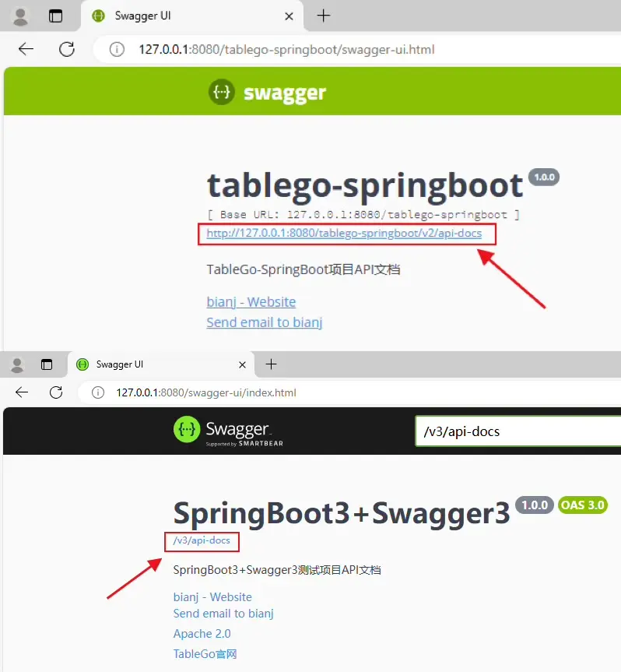Click address bar showing swagger-ui/index.html
The width and height of the screenshot is (621, 672).
pos(349,392)
